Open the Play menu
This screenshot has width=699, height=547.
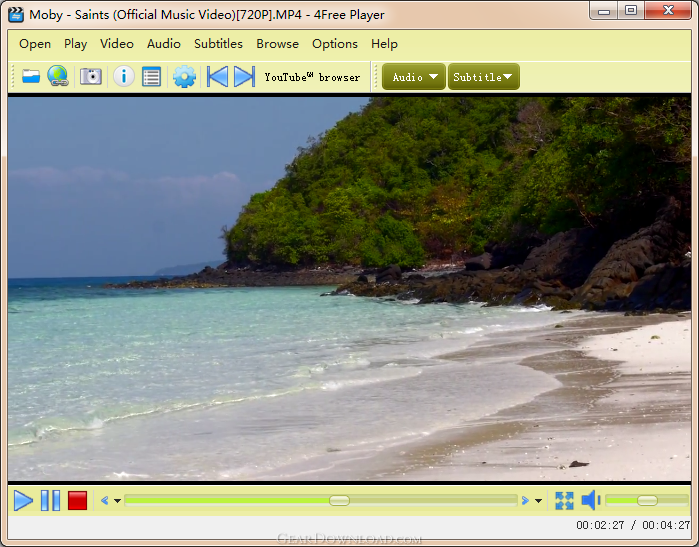75,44
